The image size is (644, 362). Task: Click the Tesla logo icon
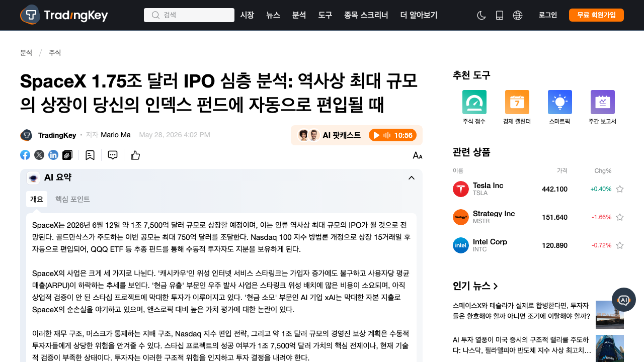pos(461,189)
